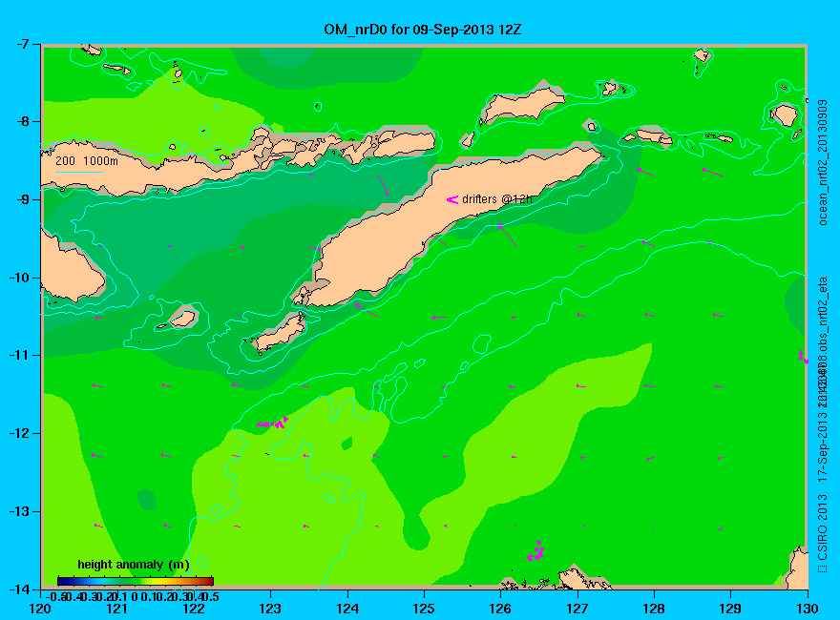Click the magenta drifter cluster near 123E, 12S
The height and width of the screenshot is (620, 840).
click(x=273, y=423)
